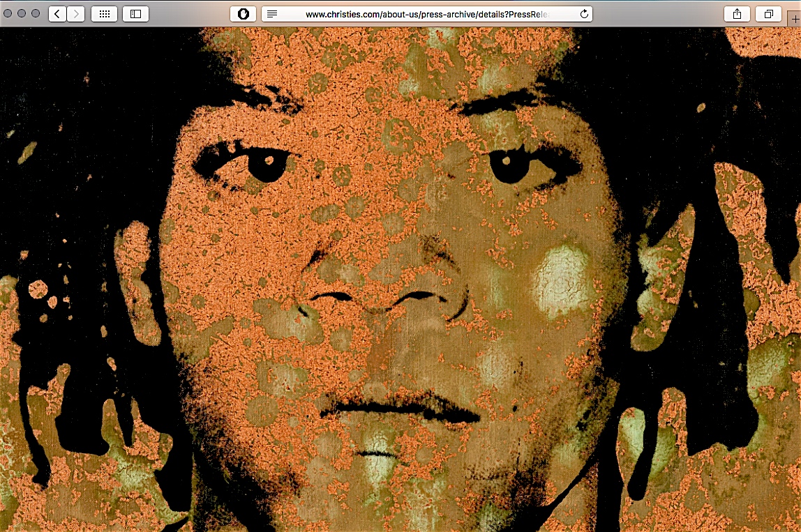Toggle Reader view in the address bar
This screenshot has width=801, height=532.
click(x=272, y=14)
